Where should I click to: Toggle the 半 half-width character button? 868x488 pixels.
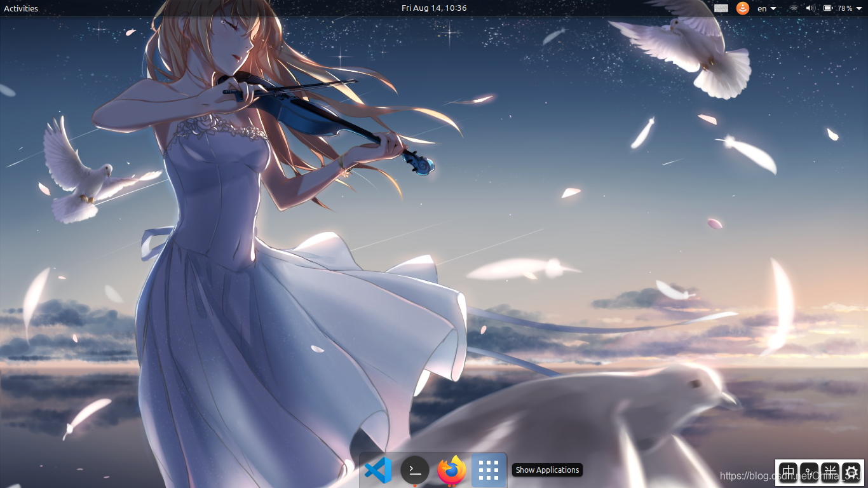pyautogui.click(x=830, y=472)
